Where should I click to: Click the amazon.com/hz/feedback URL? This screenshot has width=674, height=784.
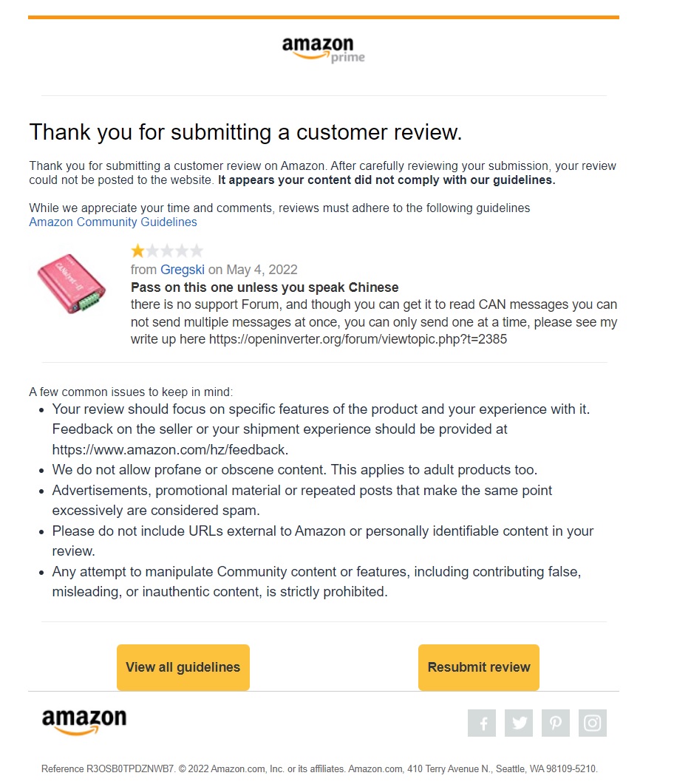click(169, 449)
